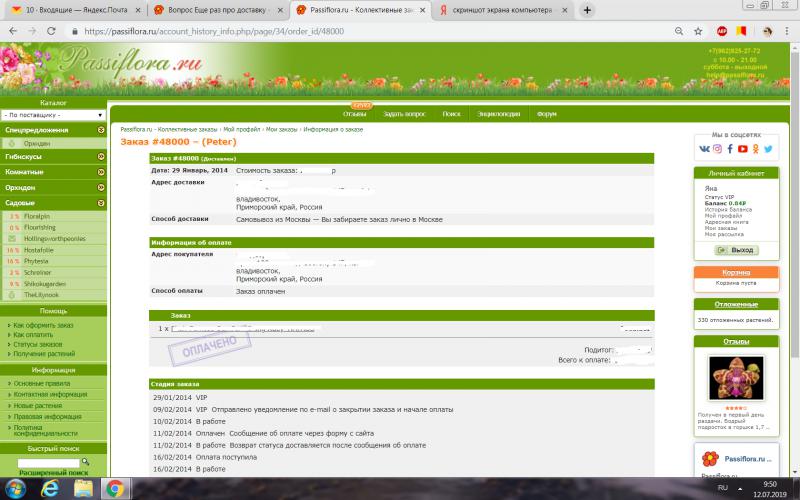This screenshot has height=500, width=800.
Task: Open the 'По поставщику' supplier dropdown
Action: (52, 115)
